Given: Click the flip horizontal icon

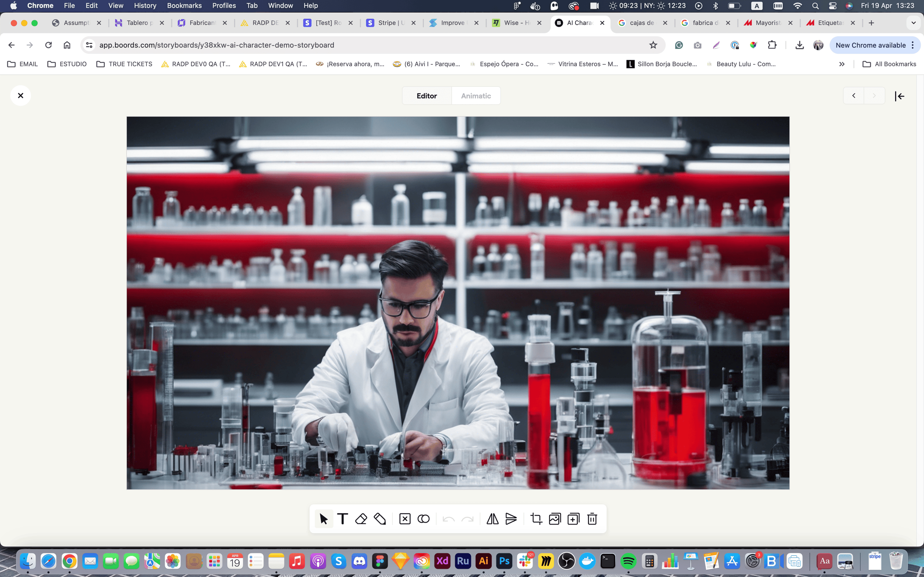Looking at the screenshot, I should [492, 519].
